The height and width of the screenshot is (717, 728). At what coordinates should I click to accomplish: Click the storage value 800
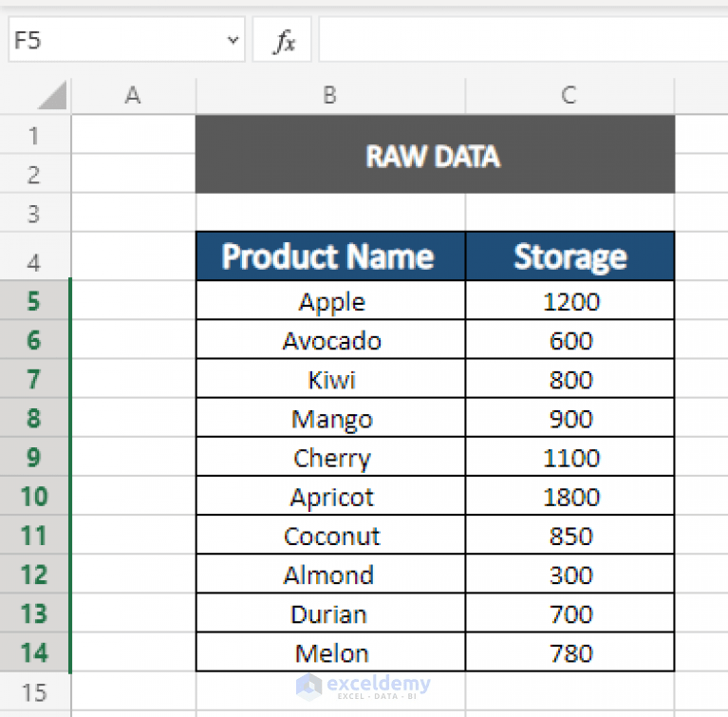click(x=569, y=378)
